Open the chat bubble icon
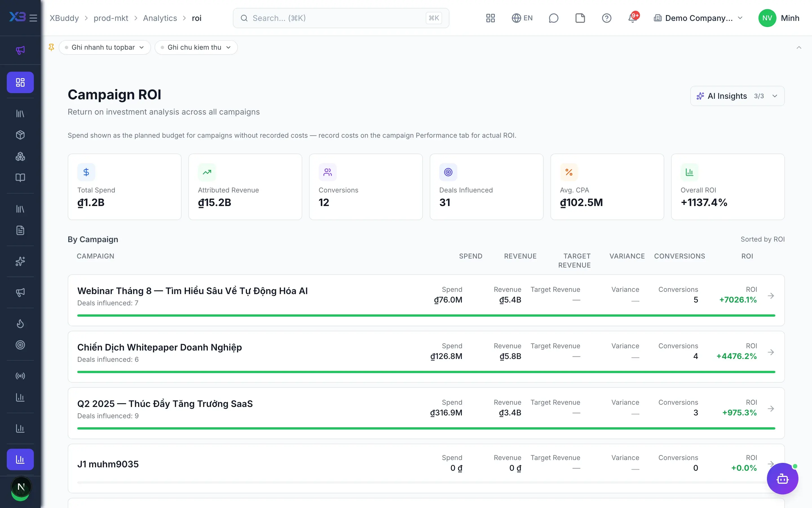812x508 pixels. coord(553,18)
